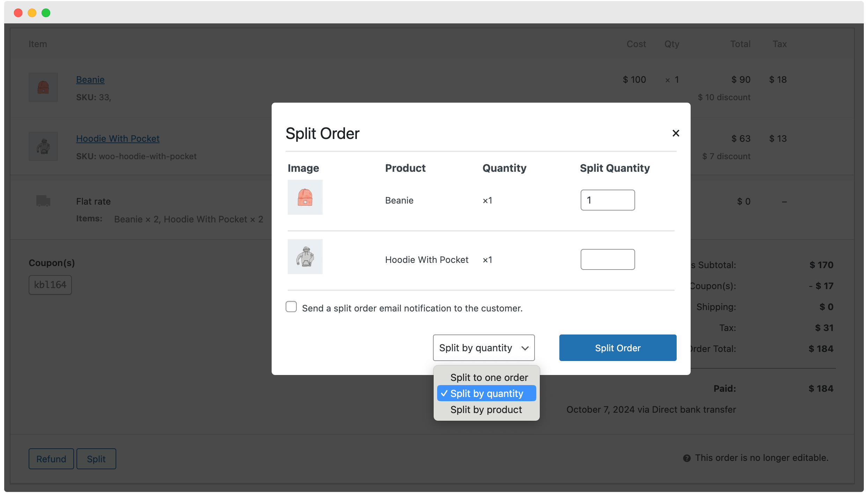Click the Beanie image inside the Split Order dialog
The height and width of the screenshot is (493, 868).
[x=305, y=197]
